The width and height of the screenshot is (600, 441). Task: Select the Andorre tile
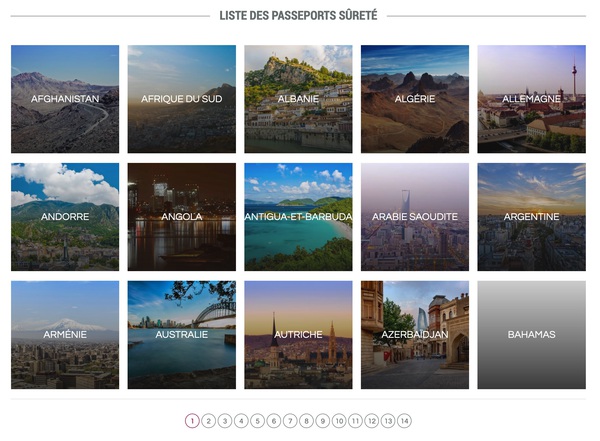pos(65,217)
